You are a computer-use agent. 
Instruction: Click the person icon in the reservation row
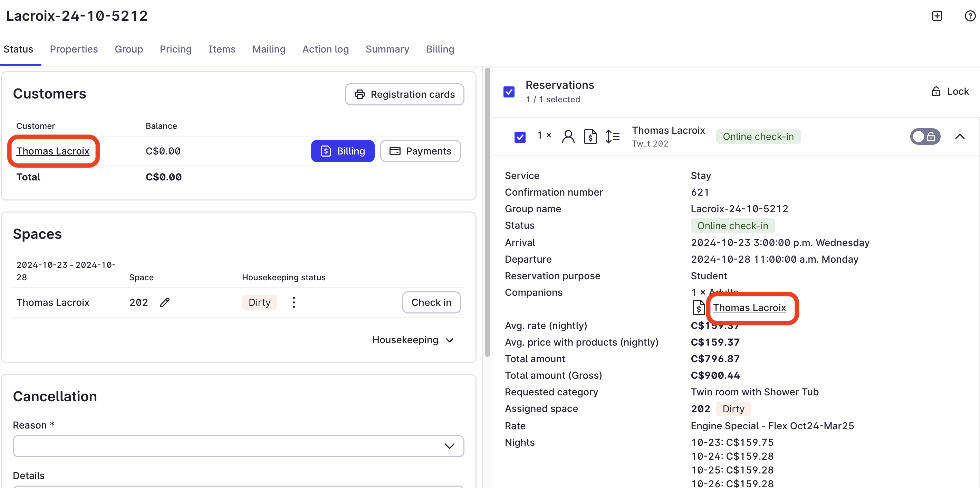pos(568,136)
